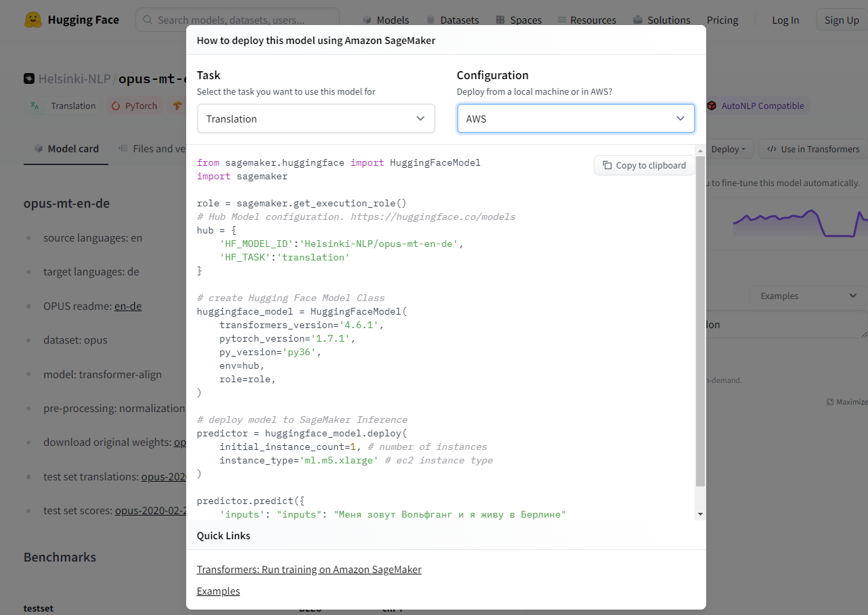Open the Task dropdown showing Translation

(316, 118)
